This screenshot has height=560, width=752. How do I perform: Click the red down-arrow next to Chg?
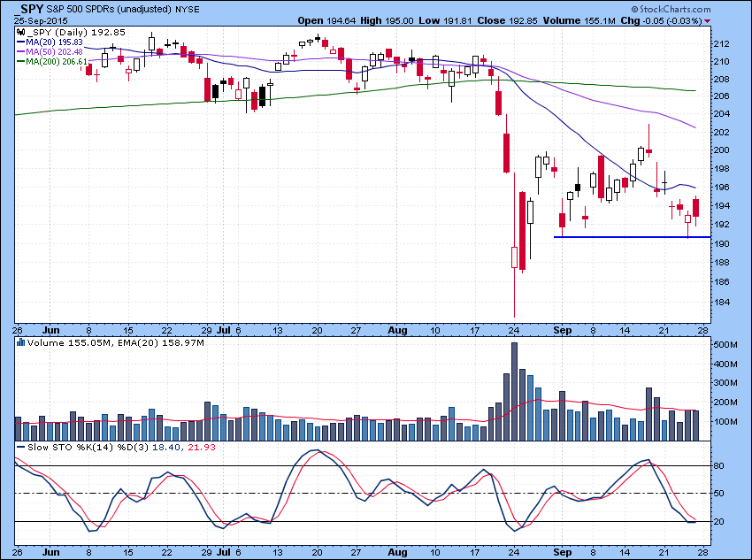pyautogui.click(x=708, y=21)
